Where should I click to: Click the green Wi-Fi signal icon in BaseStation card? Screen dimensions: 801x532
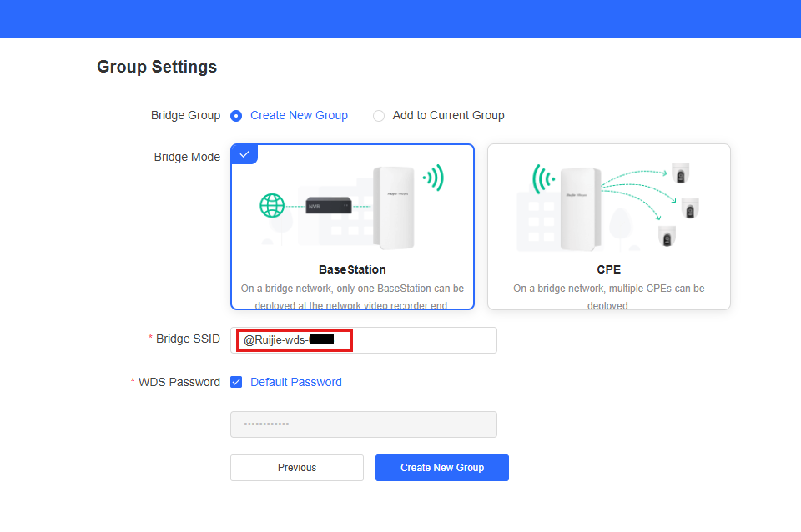[x=433, y=178]
